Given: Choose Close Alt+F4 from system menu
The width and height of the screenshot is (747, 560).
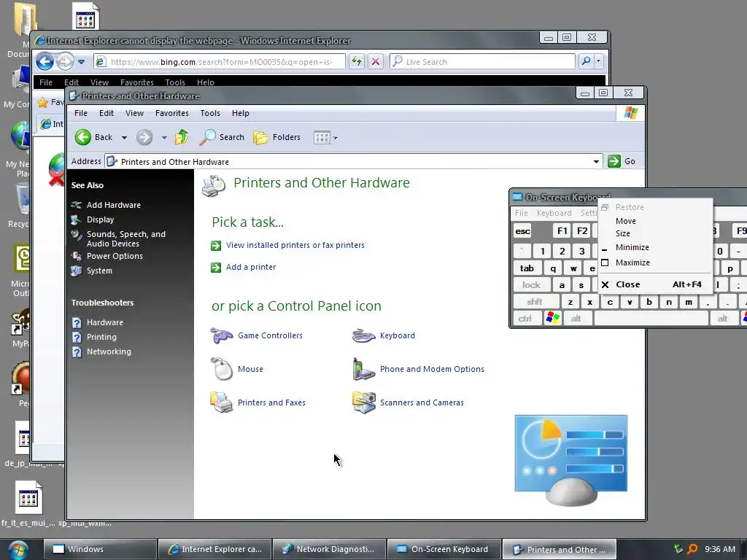Looking at the screenshot, I should [655, 284].
